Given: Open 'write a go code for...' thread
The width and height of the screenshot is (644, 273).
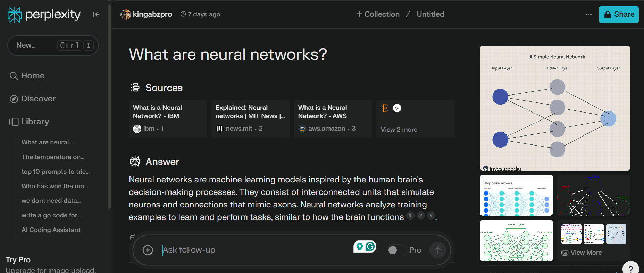Looking at the screenshot, I should pos(51,215).
